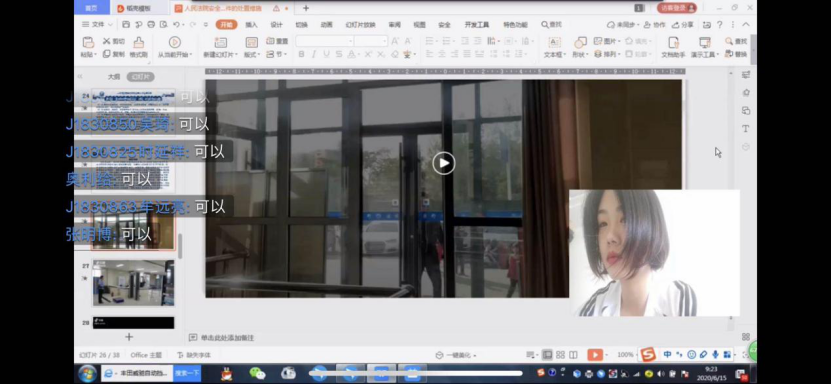
Task: Toggle Italic formatting
Action: click(x=313, y=54)
